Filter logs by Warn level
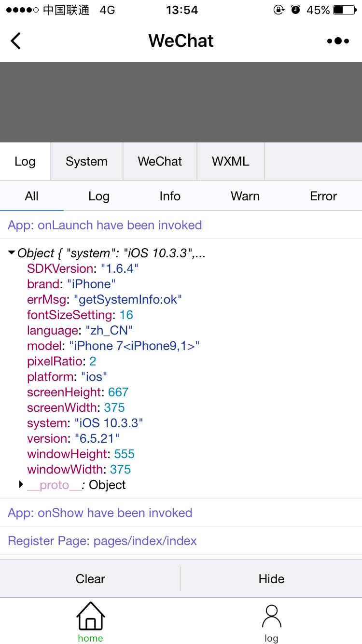362x644 pixels. [x=245, y=196]
